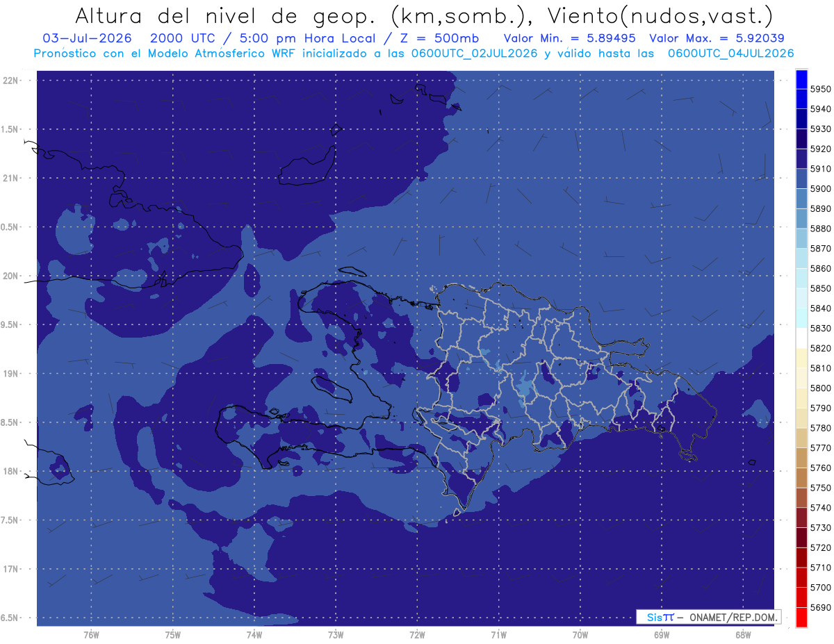Click the "69W" longitude axis label
The image size is (834, 644).
[662, 636]
